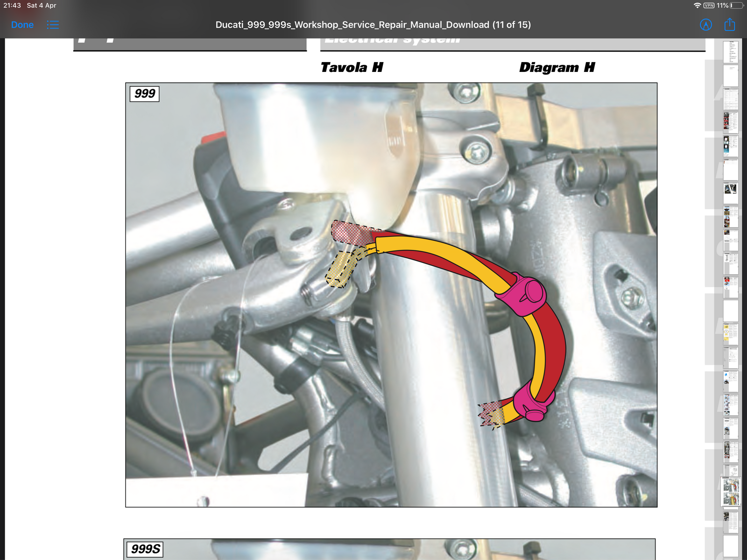The height and width of the screenshot is (560, 747).
Task: Jump to the first page thumbnail
Action: (731, 51)
